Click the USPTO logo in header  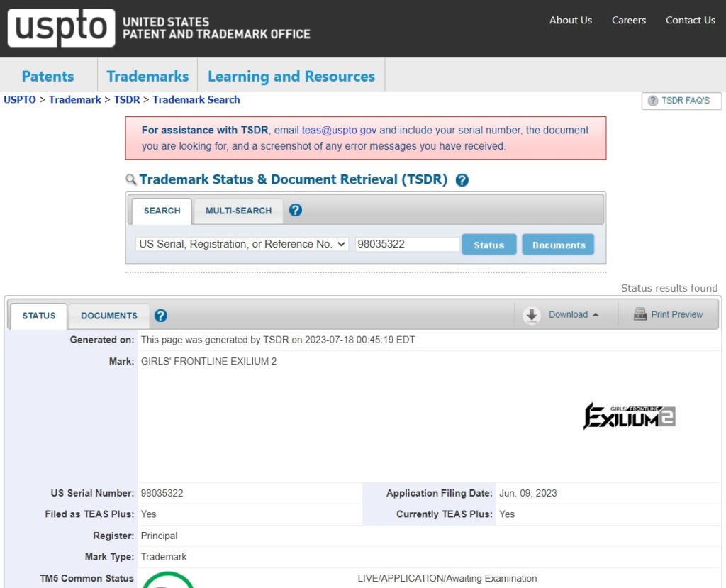61,28
